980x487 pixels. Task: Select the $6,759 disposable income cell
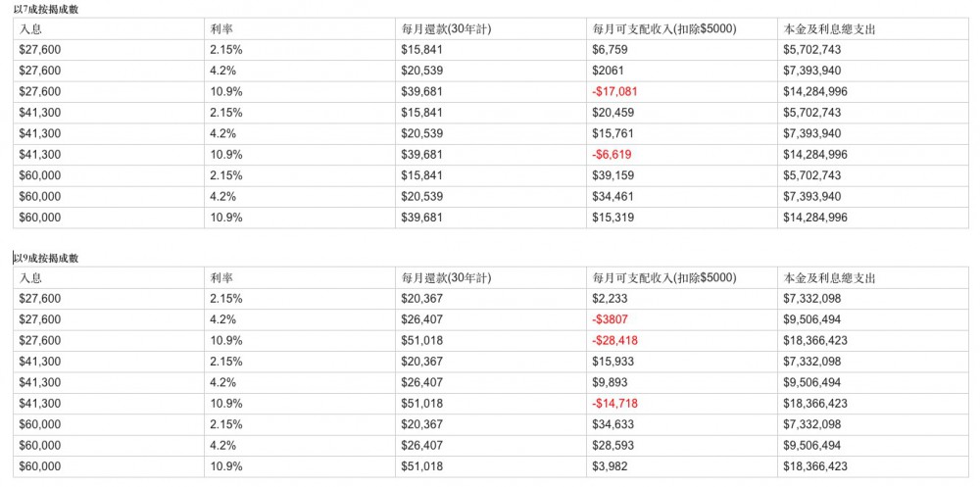(x=609, y=50)
